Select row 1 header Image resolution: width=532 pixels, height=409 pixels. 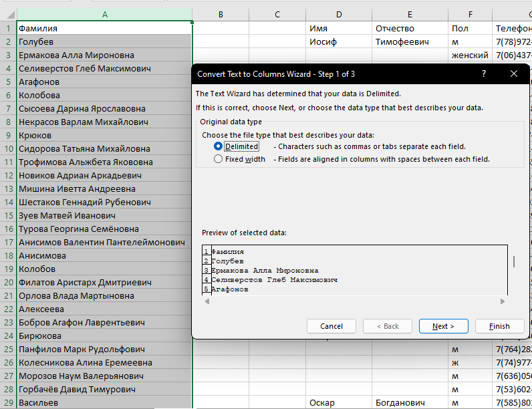(8, 28)
